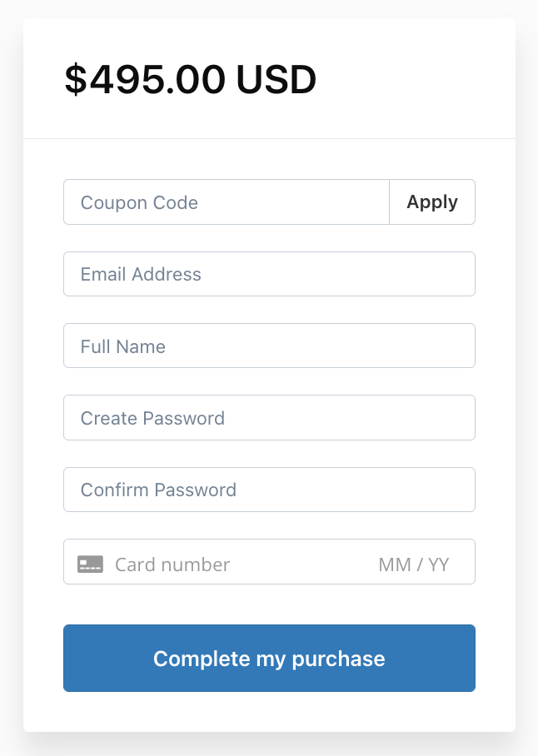This screenshot has width=538, height=756.
Task: Select the Full Name text box
Action: click(269, 346)
